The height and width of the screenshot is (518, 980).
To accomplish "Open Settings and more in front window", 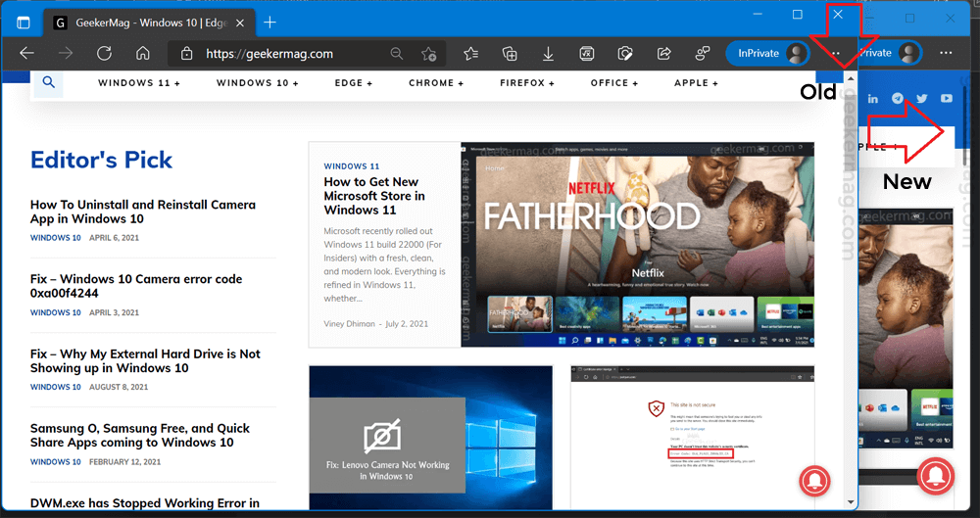I will click(x=836, y=54).
